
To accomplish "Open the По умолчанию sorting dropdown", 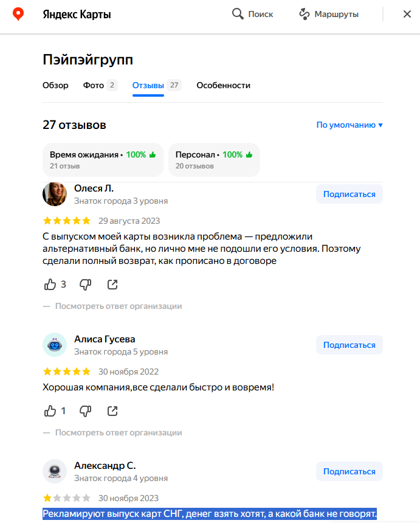I will click(349, 125).
